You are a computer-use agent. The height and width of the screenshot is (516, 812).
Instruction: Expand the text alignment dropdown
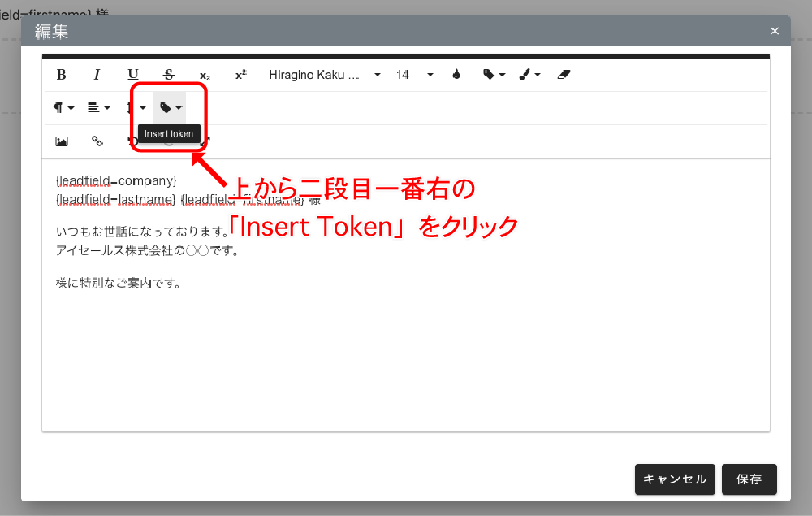(99, 107)
